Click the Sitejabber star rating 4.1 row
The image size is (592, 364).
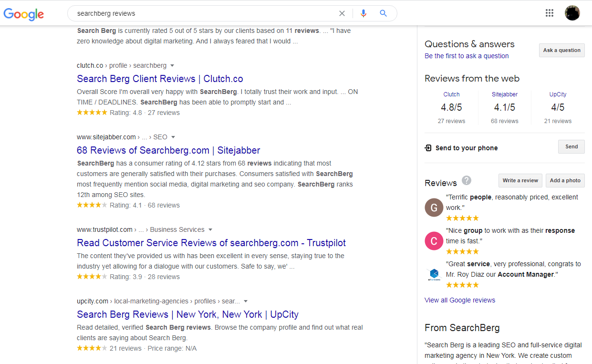(128, 205)
